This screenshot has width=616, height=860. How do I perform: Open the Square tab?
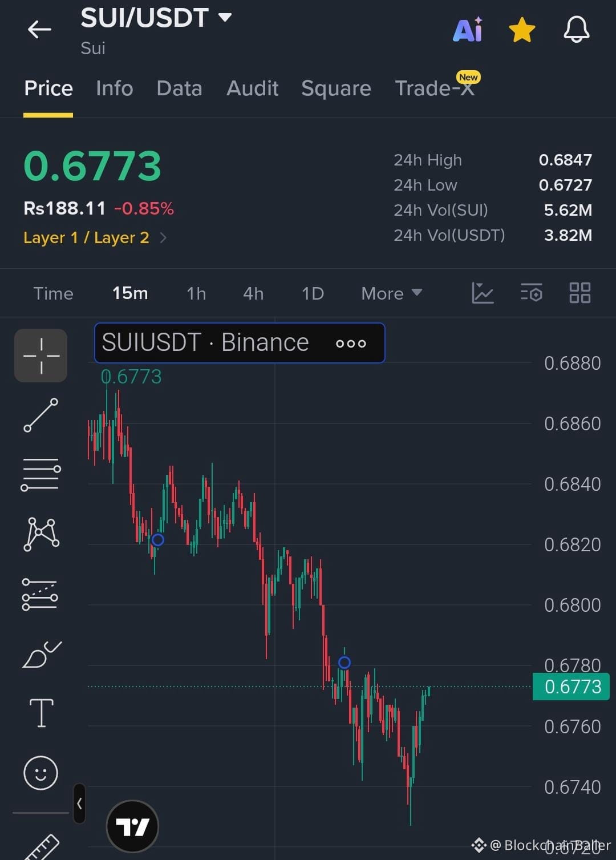tap(336, 88)
